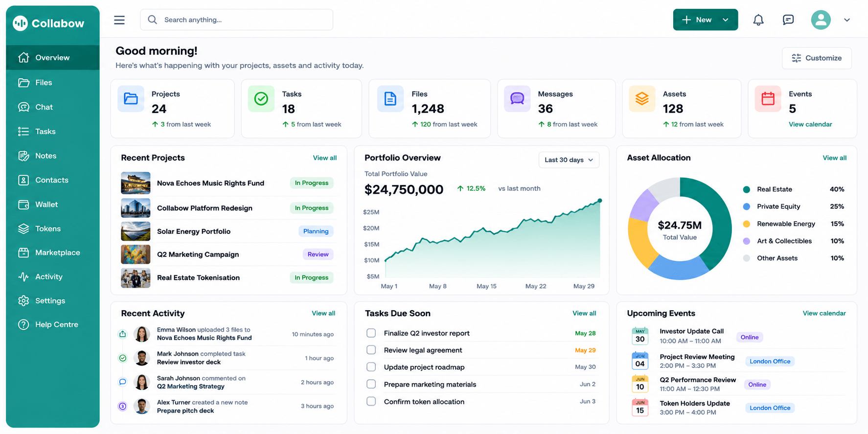Viewport: 868px width, 434px height.
Task: Check Review legal agreement task
Action: pyautogui.click(x=371, y=350)
